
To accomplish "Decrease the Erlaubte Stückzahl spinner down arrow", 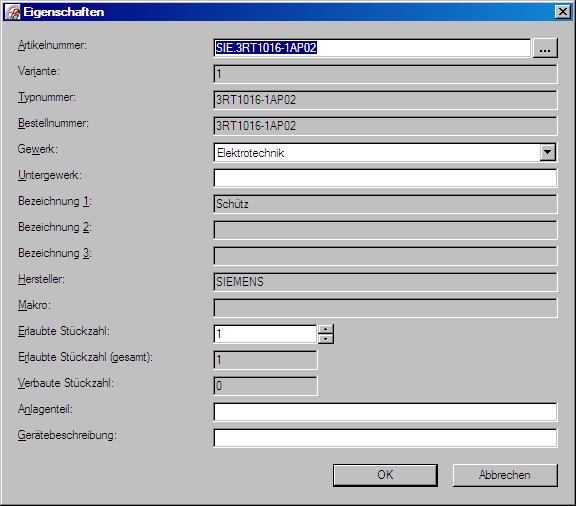I will tap(325, 339).
